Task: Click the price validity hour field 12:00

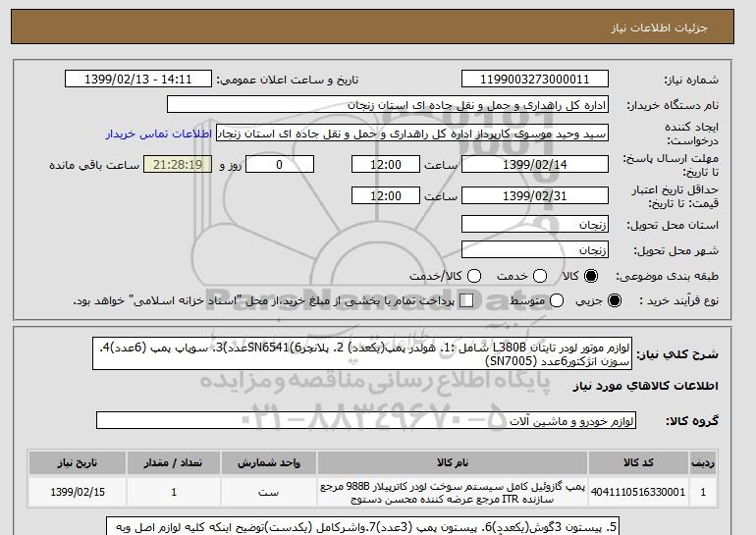Action: pyautogui.click(x=386, y=195)
